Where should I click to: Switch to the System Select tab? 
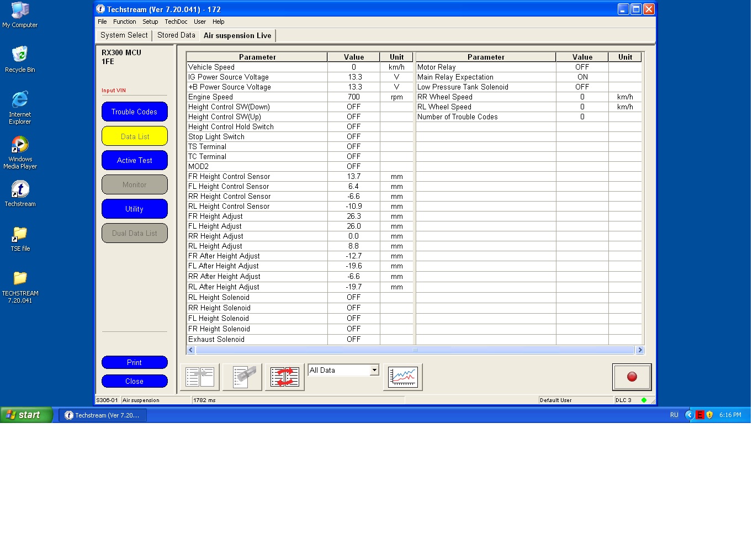(124, 35)
